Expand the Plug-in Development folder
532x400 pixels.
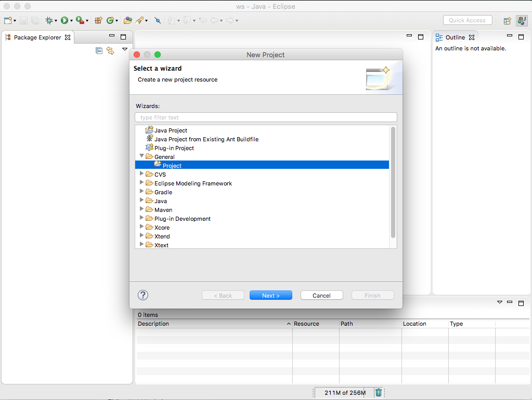click(142, 218)
